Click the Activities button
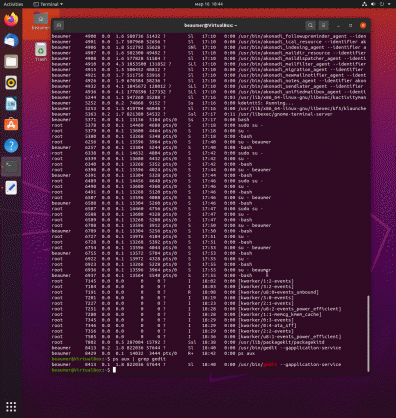The image size is (396, 418). [x=13, y=4]
